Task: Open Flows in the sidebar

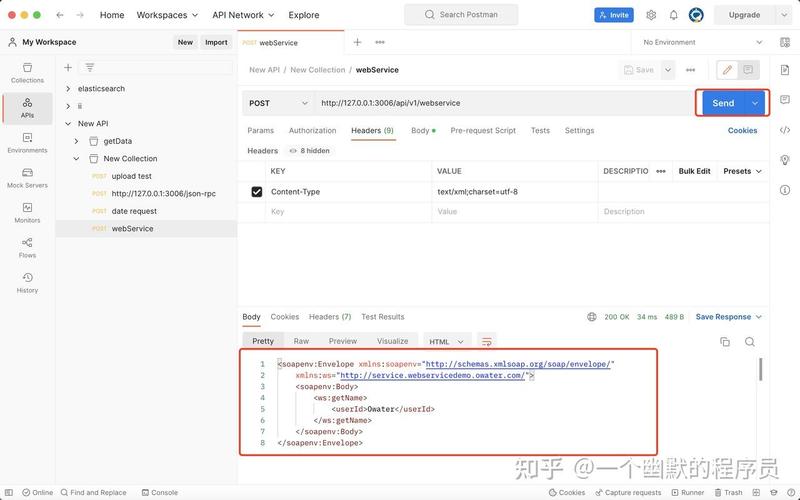Action: 28,248
